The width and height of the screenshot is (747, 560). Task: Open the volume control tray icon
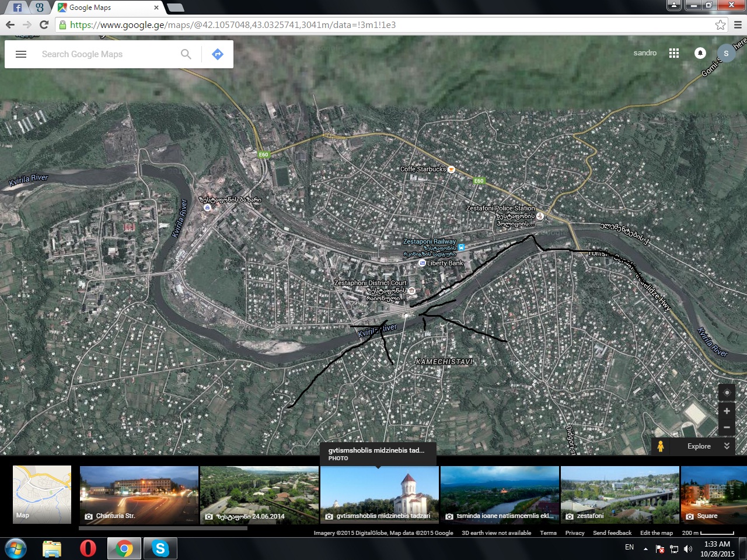pos(688,549)
